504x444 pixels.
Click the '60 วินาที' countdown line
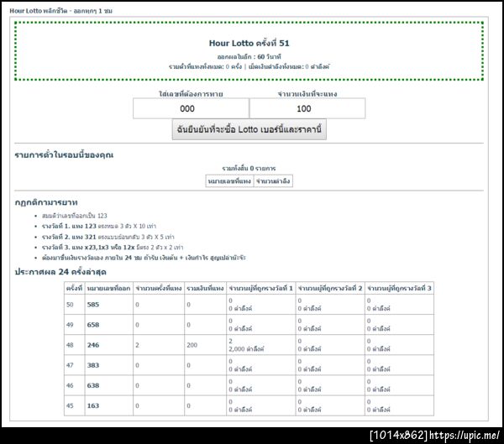point(249,57)
